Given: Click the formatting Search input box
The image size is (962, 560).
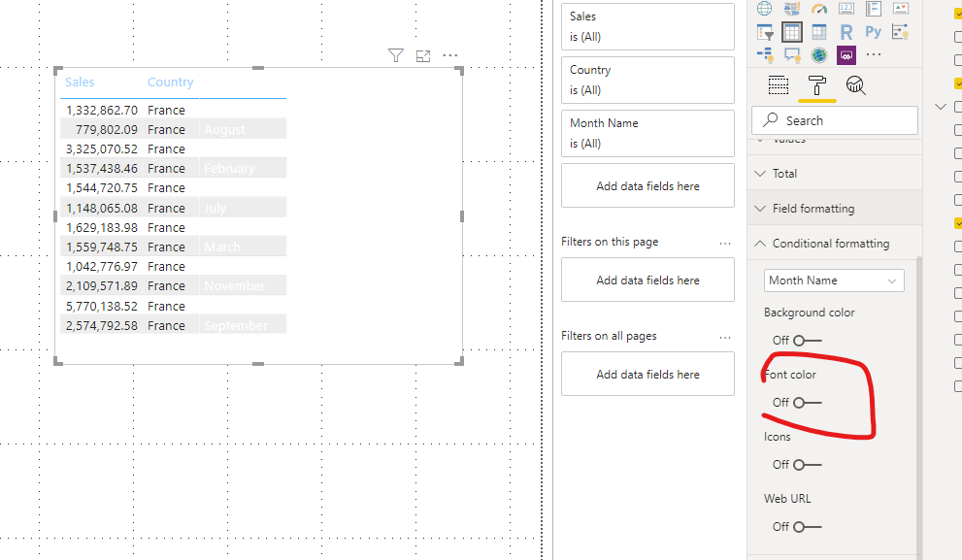Looking at the screenshot, I should [835, 120].
